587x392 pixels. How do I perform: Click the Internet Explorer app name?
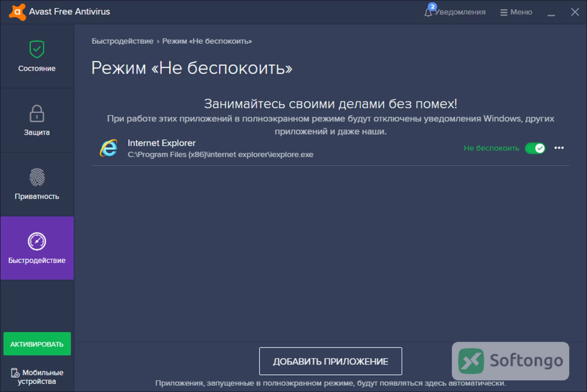pos(161,143)
